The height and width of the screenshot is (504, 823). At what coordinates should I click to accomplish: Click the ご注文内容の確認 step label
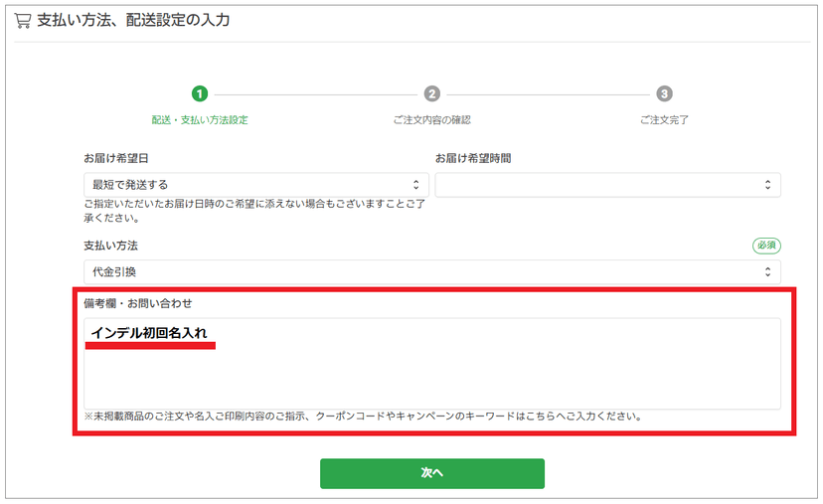click(432, 120)
